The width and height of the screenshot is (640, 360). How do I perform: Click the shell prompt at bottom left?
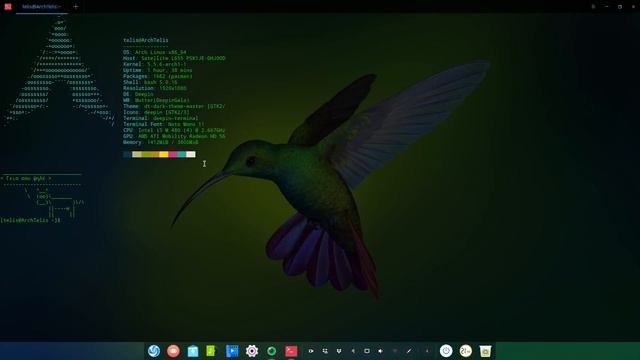click(x=30, y=220)
